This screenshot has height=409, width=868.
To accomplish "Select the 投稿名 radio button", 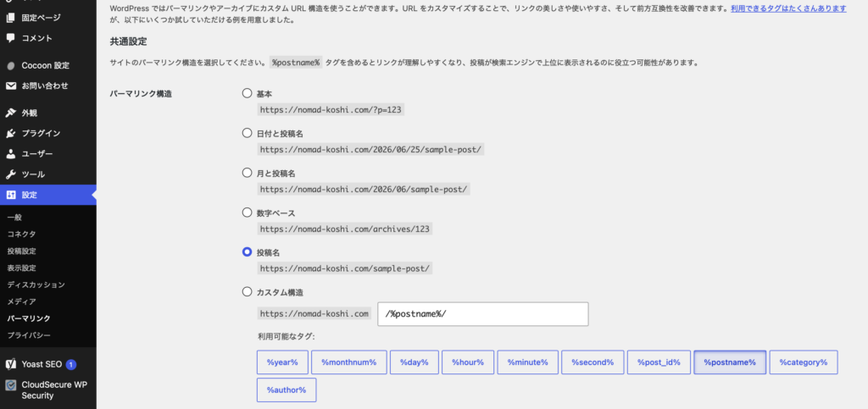I will pos(247,252).
